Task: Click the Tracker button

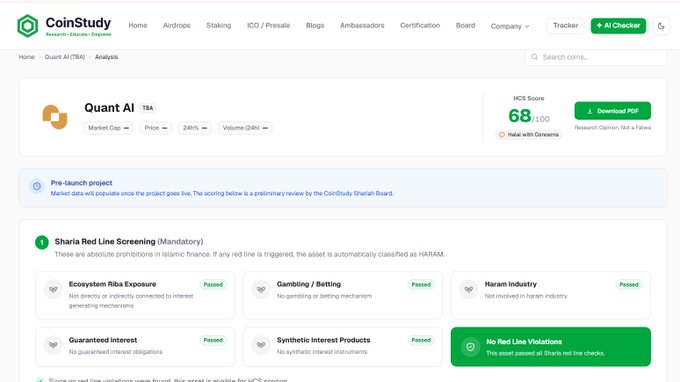Action: point(566,26)
